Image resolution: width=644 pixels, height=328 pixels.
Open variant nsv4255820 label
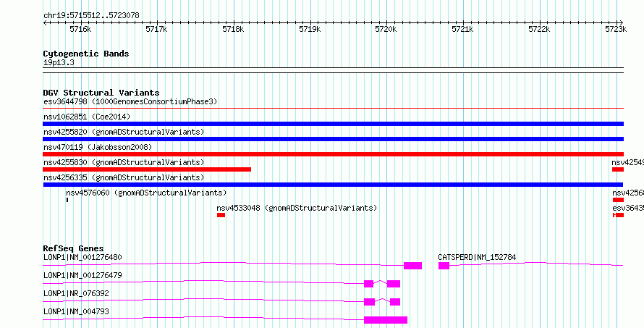click(124, 132)
